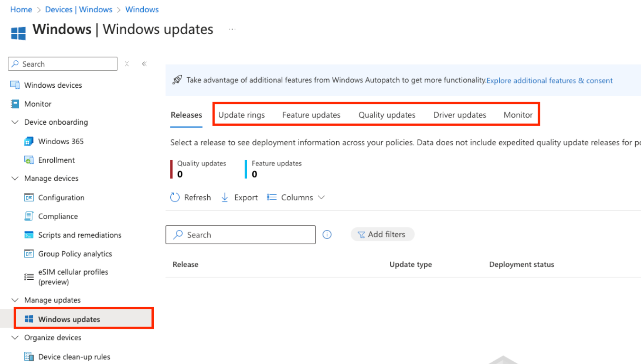Click the Compliance icon

click(29, 216)
